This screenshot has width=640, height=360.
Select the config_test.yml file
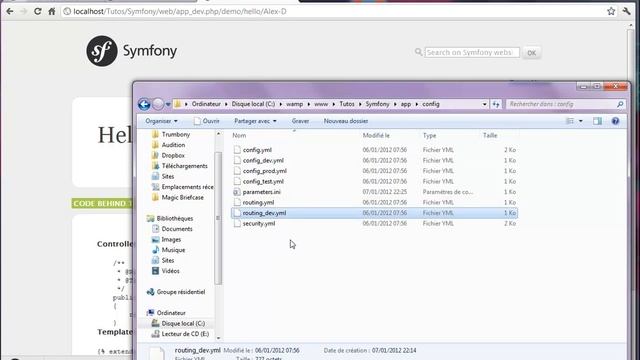374,182
